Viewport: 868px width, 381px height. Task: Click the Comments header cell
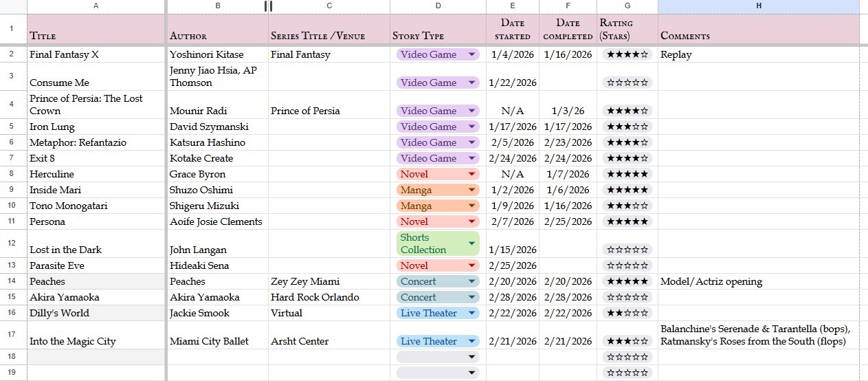point(758,30)
